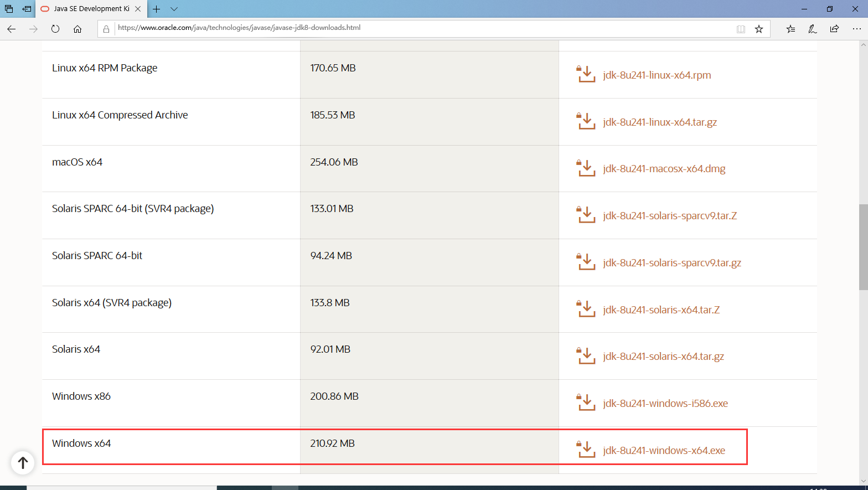
Task: Show tab previews chevron
Action: pos(174,9)
